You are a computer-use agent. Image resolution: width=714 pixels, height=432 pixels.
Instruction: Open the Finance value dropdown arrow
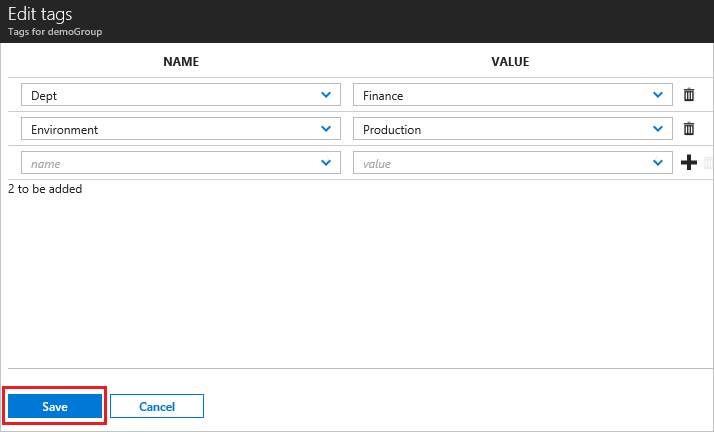coord(658,95)
